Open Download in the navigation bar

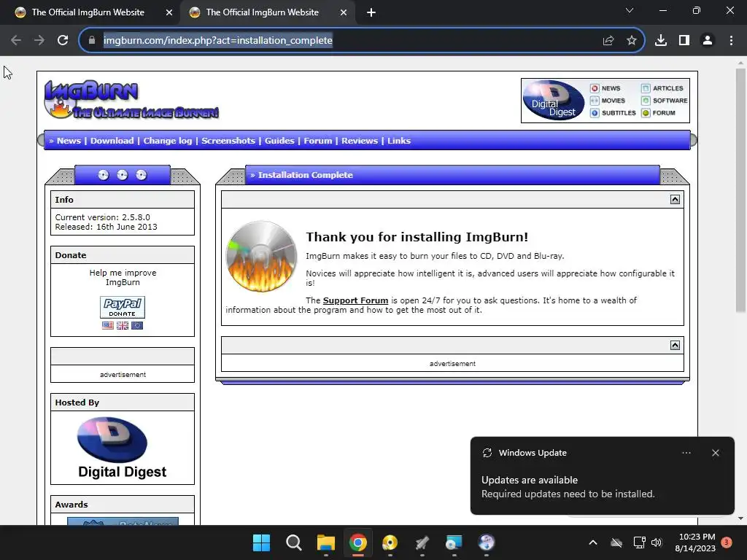[112, 141]
